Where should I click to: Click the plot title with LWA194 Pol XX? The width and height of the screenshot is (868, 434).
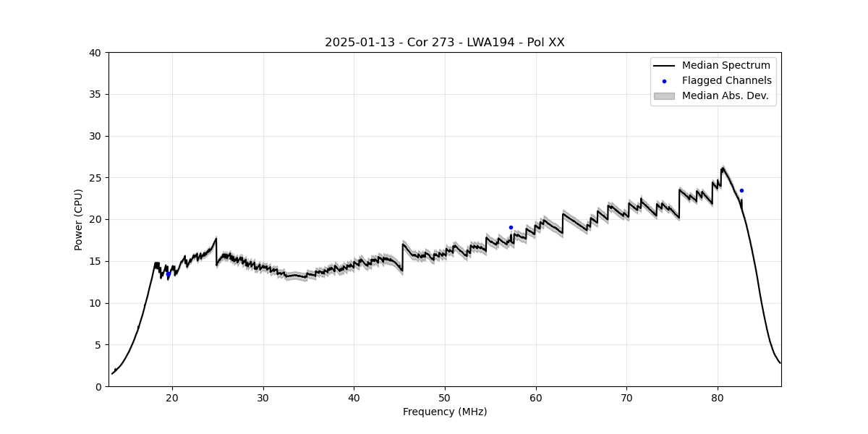[444, 43]
